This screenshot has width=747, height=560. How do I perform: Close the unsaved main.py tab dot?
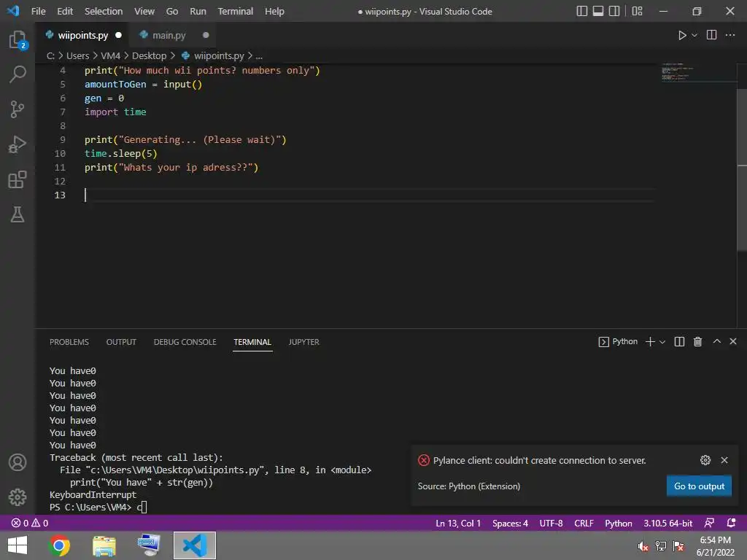206,35
